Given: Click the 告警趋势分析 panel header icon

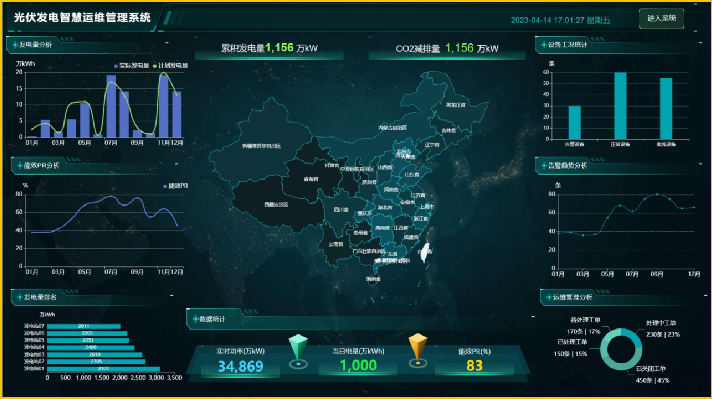Looking at the screenshot, I should point(544,166).
